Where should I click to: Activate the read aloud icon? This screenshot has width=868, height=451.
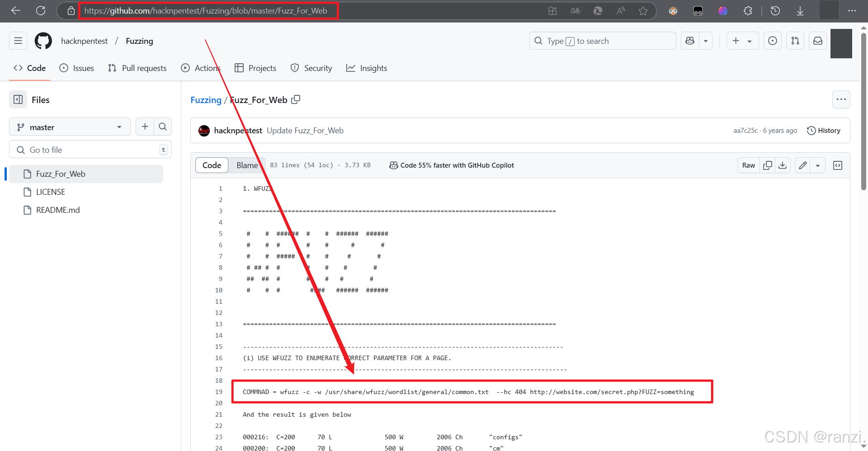click(x=621, y=11)
